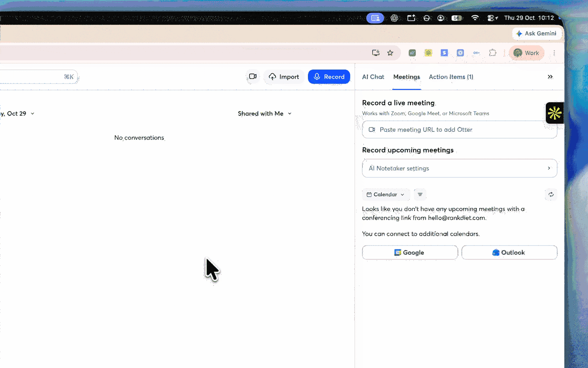Click the battery indicator showing 56
The image size is (588, 368).
456,18
